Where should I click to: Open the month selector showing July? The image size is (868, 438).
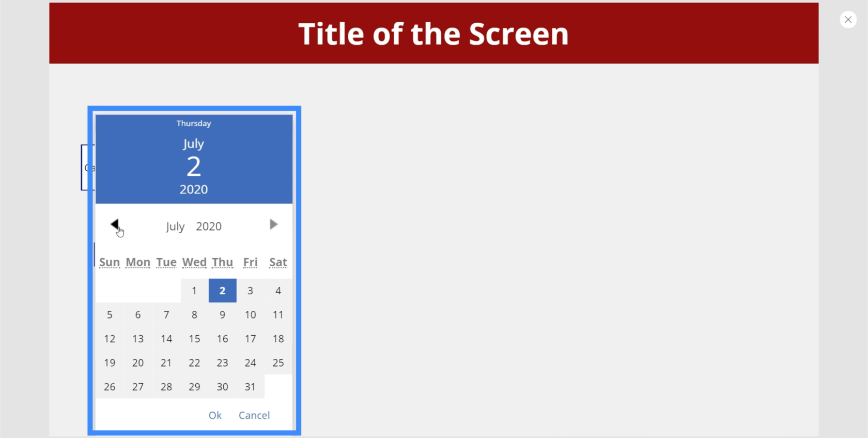(175, 226)
